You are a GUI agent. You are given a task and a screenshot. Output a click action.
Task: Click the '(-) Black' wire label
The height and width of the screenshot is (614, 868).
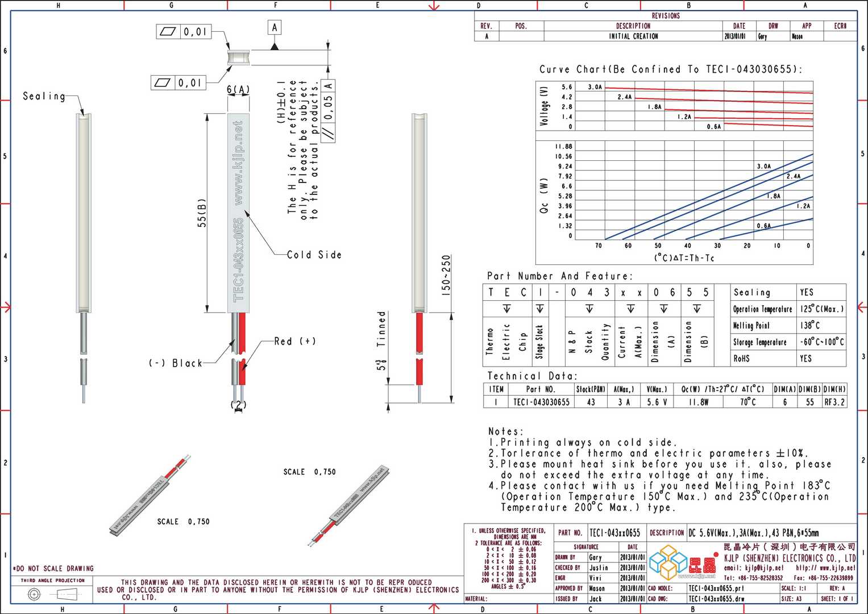click(176, 363)
